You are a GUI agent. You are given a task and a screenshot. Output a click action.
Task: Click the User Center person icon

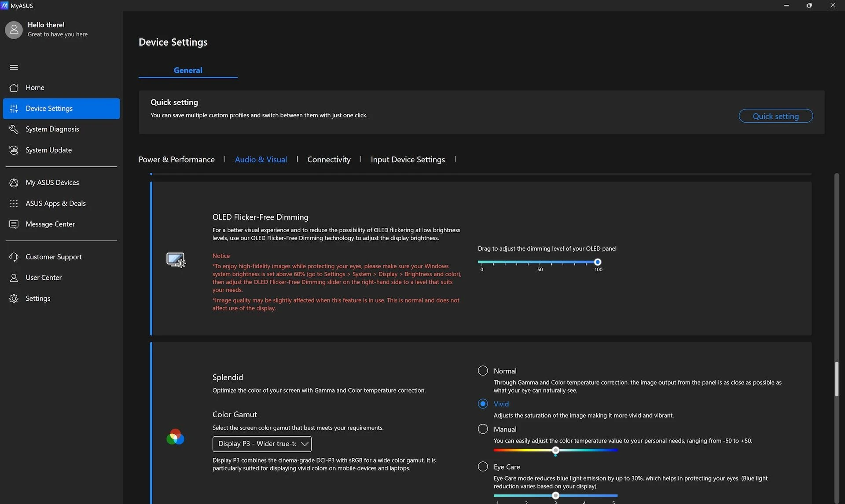click(14, 278)
